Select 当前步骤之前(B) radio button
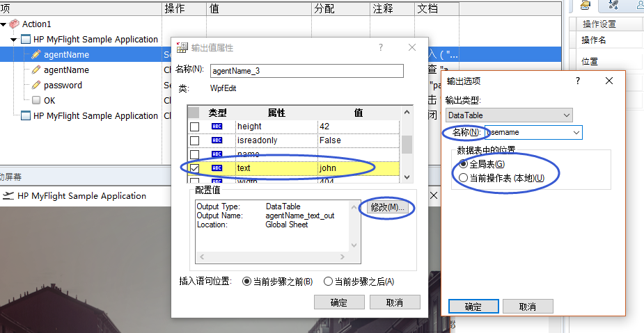The height and width of the screenshot is (333, 644). tap(246, 282)
